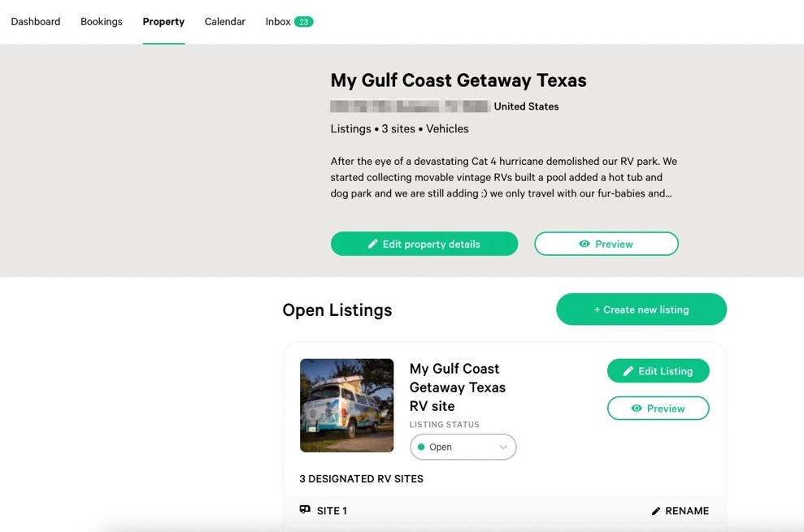
Task: Open the Dashboard tab
Action: click(36, 22)
